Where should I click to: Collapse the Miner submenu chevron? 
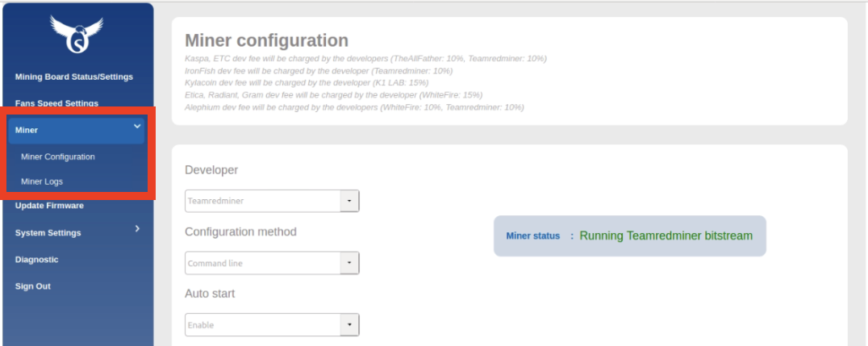pyautogui.click(x=137, y=126)
